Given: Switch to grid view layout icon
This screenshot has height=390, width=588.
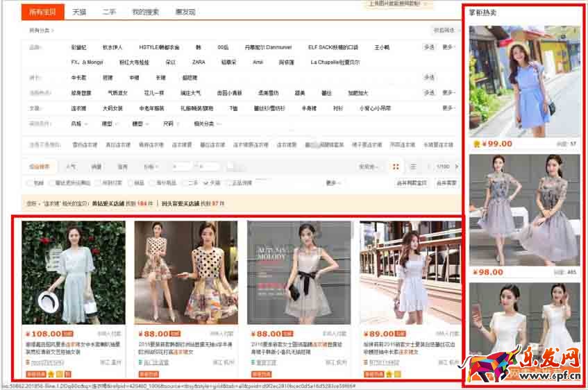Looking at the screenshot, I should (x=396, y=167).
